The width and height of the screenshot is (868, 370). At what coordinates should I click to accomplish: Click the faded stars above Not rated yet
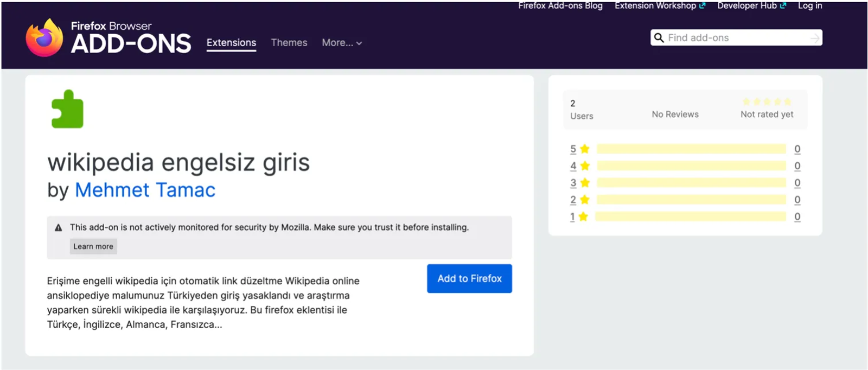[767, 101]
